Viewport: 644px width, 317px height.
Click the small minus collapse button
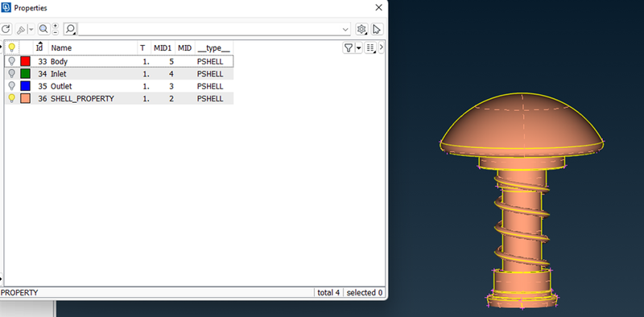(x=56, y=32)
